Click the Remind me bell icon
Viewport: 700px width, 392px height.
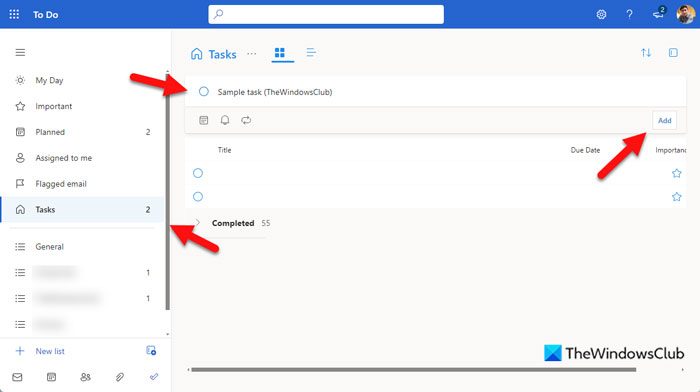pyautogui.click(x=225, y=120)
